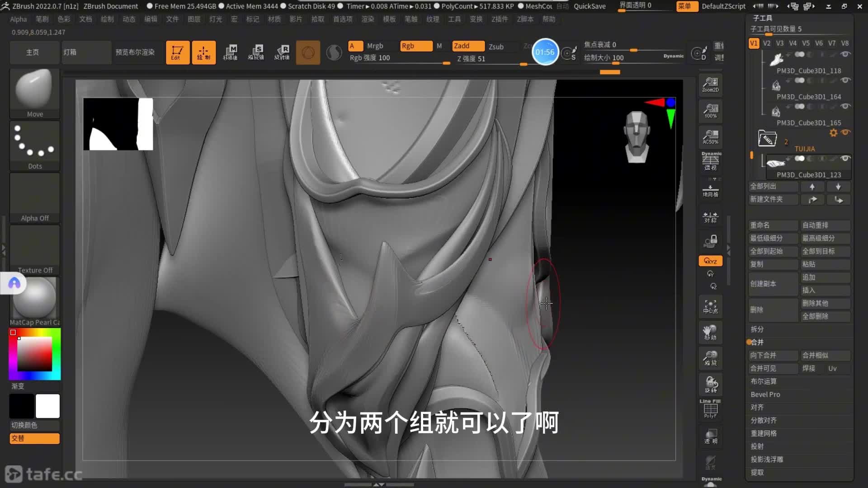Screen dimensions: 868x488
Task: Open the TUIJIA folder icon
Action: (767, 139)
